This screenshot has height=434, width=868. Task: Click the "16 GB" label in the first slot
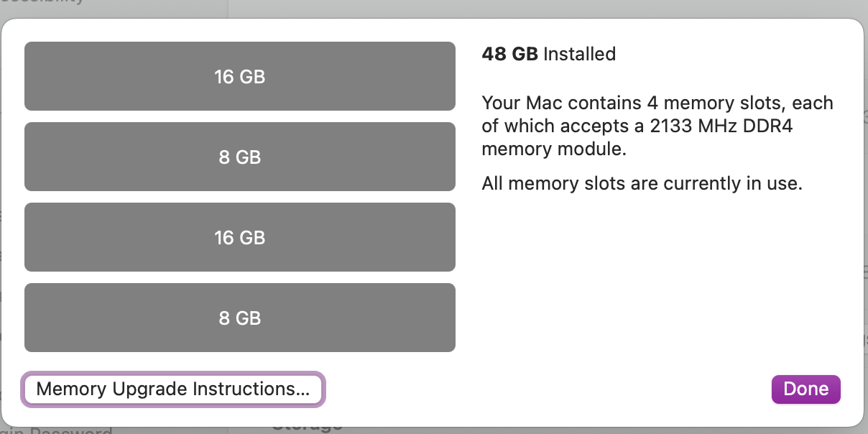tap(240, 76)
